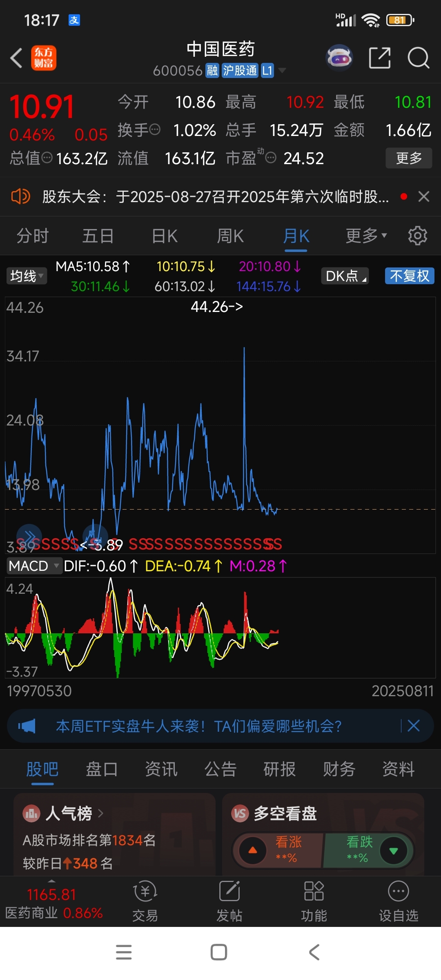Close the ETF promotion banner
441x980 pixels.
click(414, 726)
